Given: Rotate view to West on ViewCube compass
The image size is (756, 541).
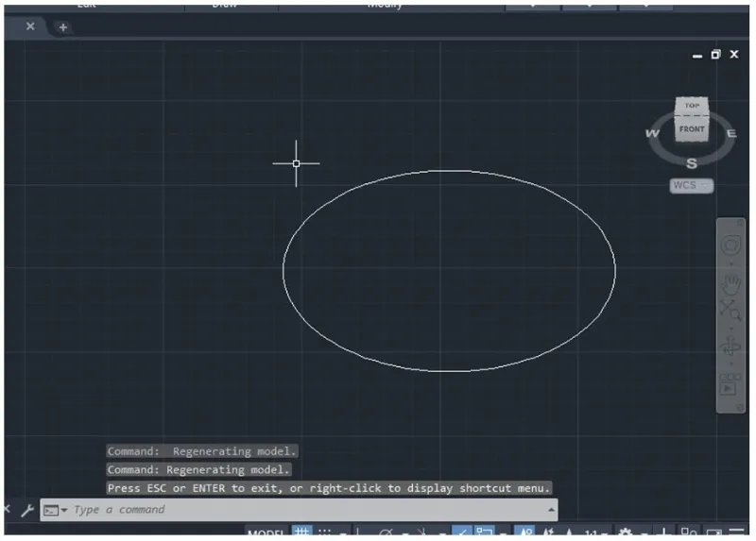Looking at the screenshot, I should click(652, 133).
